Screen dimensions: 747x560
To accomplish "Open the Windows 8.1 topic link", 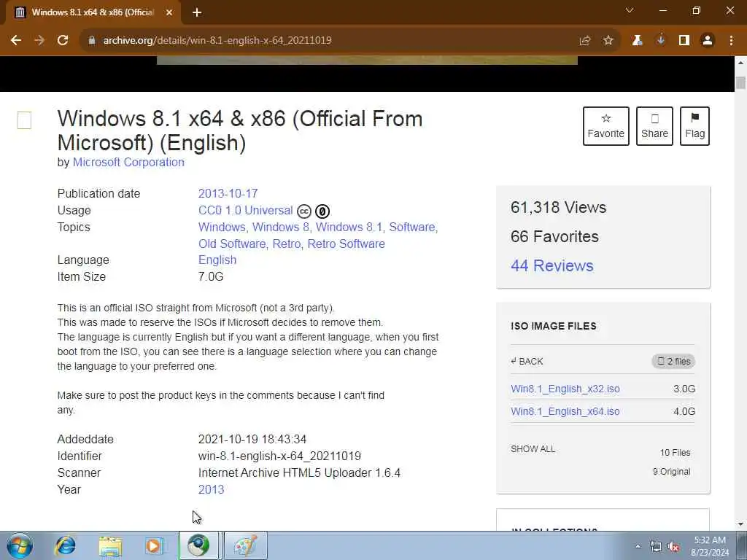I will point(349,227).
